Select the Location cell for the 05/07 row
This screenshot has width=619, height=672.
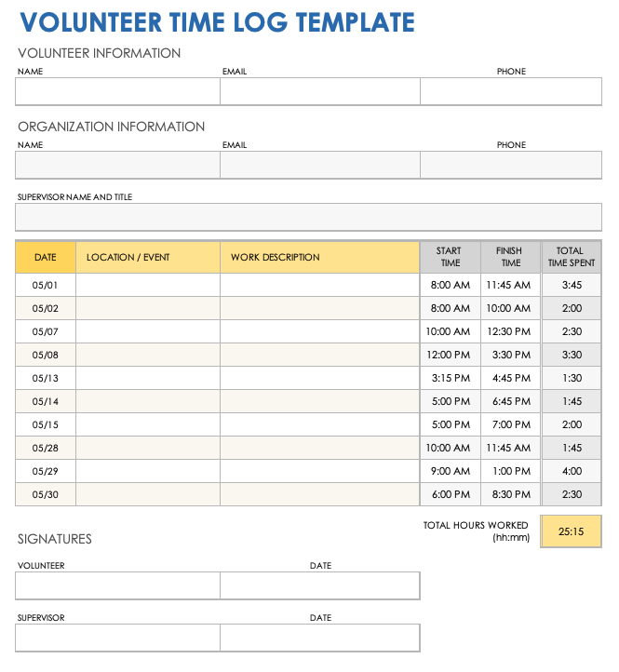tap(147, 331)
